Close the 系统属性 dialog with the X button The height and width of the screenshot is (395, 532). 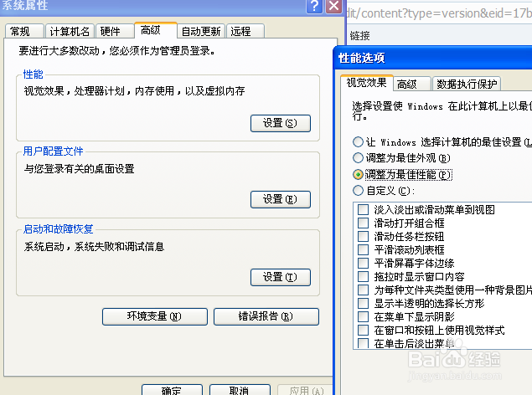pyautogui.click(x=333, y=6)
